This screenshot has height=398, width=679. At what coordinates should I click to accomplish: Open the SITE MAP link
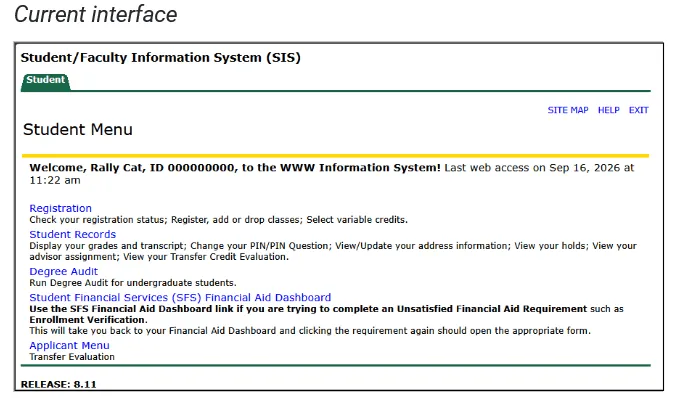[x=568, y=110]
